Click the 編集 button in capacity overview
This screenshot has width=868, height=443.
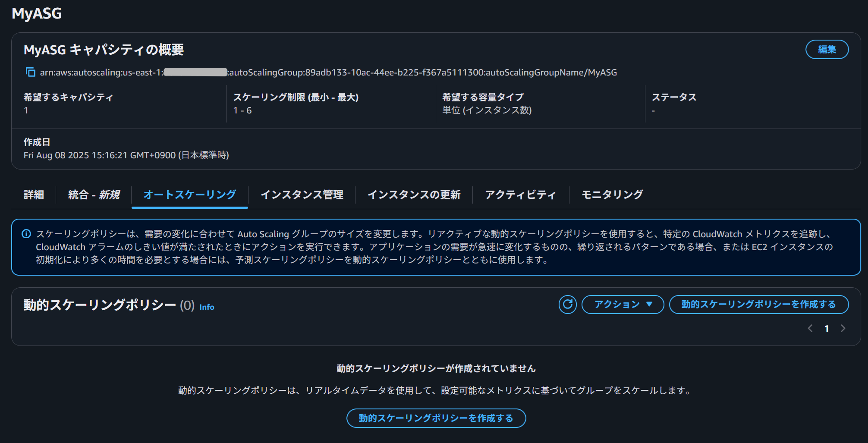click(827, 49)
